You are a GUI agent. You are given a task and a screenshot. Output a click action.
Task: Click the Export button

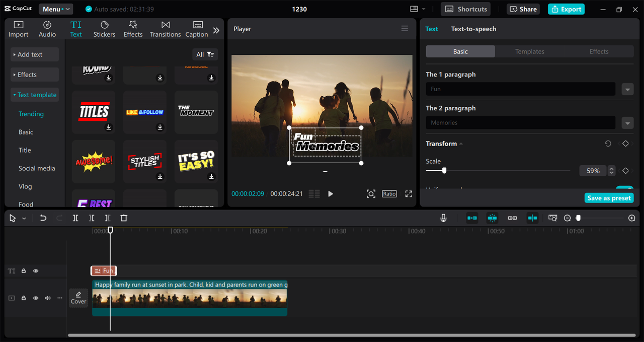pyautogui.click(x=566, y=9)
